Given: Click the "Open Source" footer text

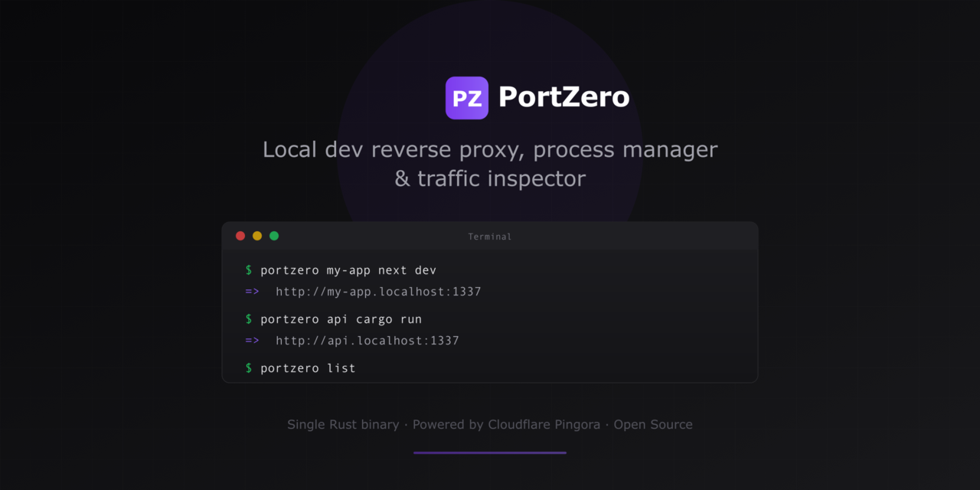Looking at the screenshot, I should pos(653,424).
